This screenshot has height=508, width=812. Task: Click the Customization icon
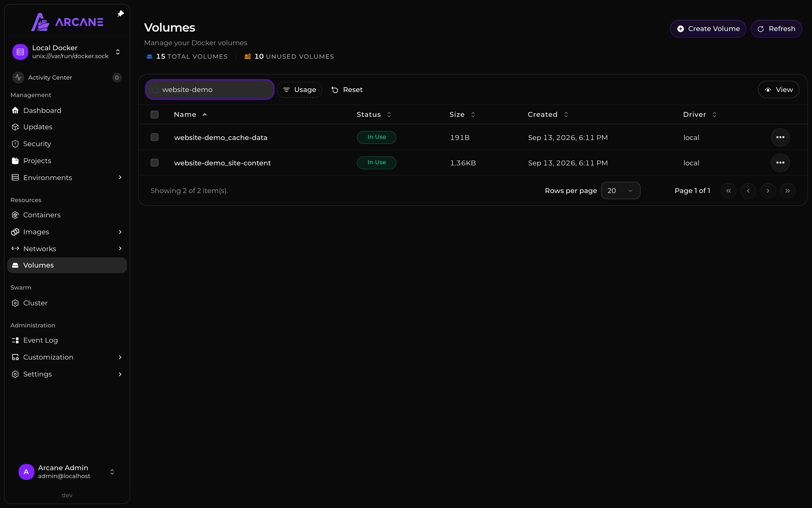pyautogui.click(x=15, y=357)
